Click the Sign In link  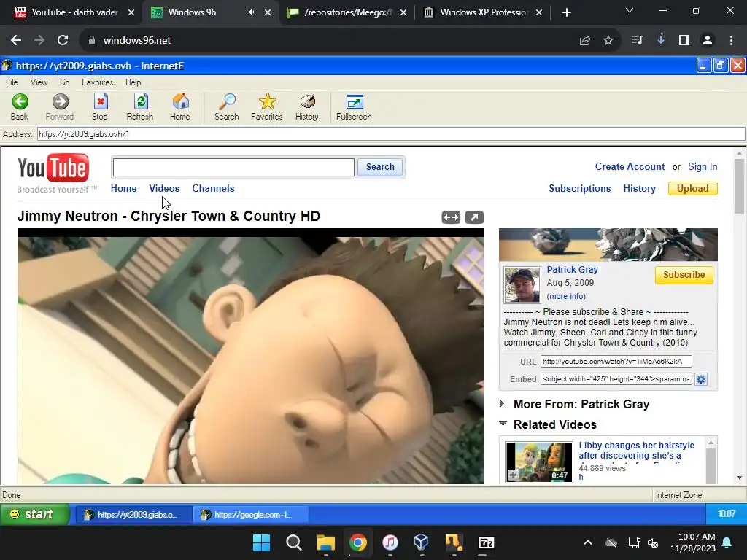pos(703,167)
